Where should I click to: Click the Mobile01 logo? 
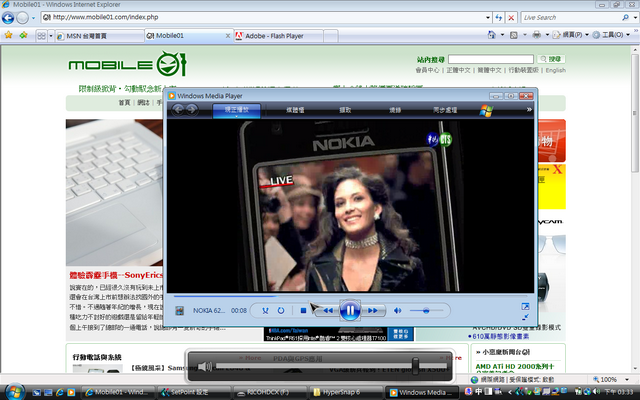pyautogui.click(x=127, y=64)
